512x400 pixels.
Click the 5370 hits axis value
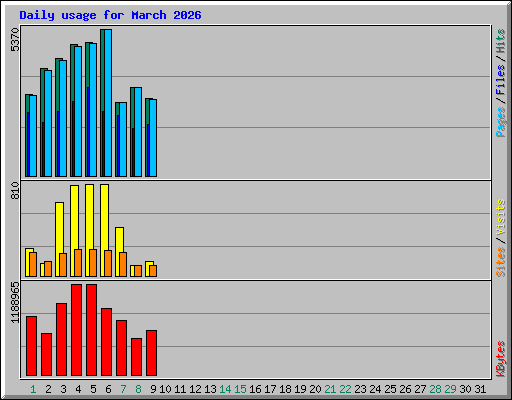tap(15, 40)
